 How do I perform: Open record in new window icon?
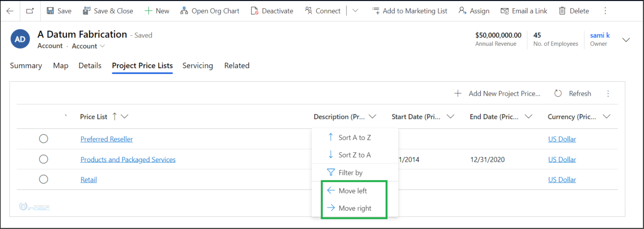[30, 11]
